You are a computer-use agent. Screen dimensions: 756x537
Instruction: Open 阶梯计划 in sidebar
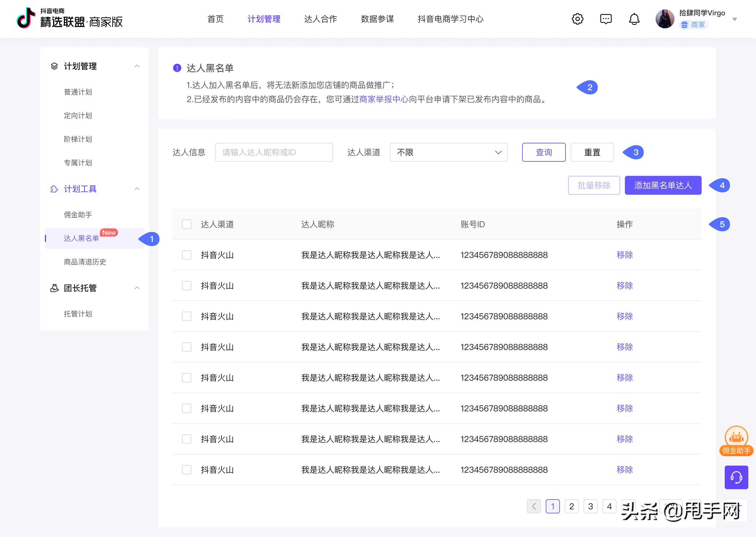78,139
